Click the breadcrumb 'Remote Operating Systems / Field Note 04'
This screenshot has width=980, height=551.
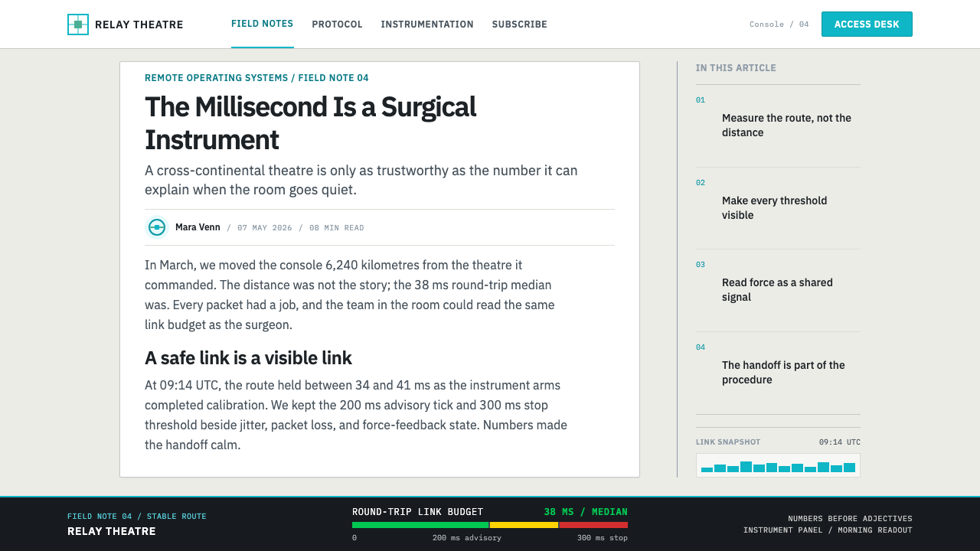(x=256, y=78)
